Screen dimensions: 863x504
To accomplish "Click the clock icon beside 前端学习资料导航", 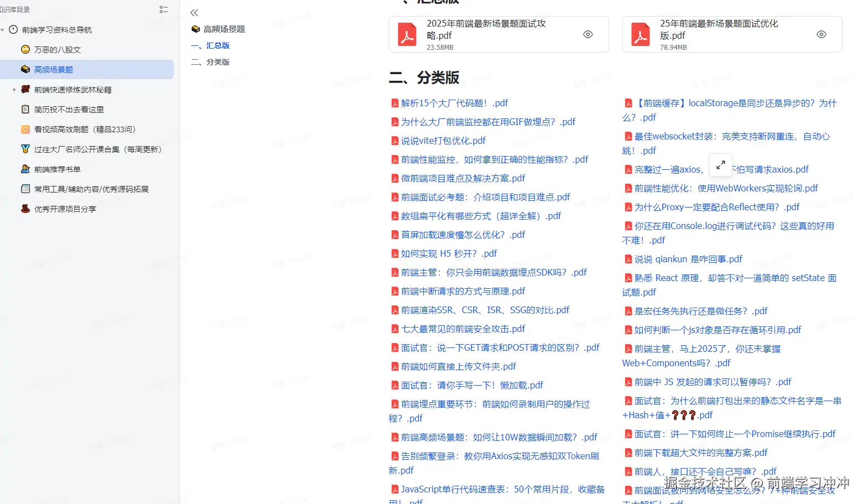I will 13,29.
